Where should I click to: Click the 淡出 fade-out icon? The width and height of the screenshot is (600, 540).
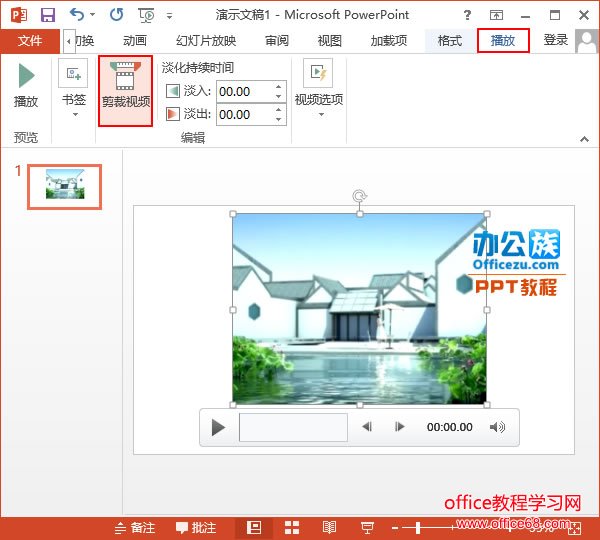tap(173, 114)
